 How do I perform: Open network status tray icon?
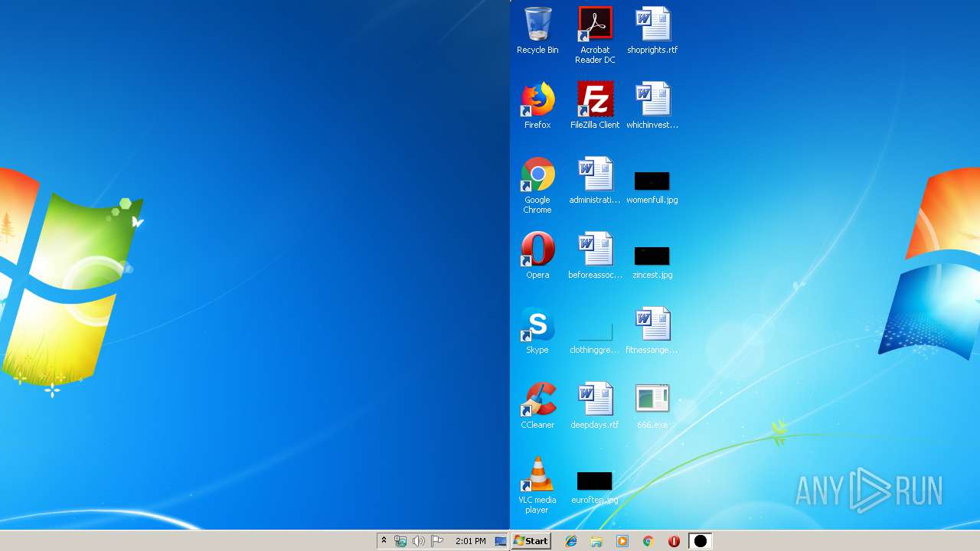tap(400, 541)
